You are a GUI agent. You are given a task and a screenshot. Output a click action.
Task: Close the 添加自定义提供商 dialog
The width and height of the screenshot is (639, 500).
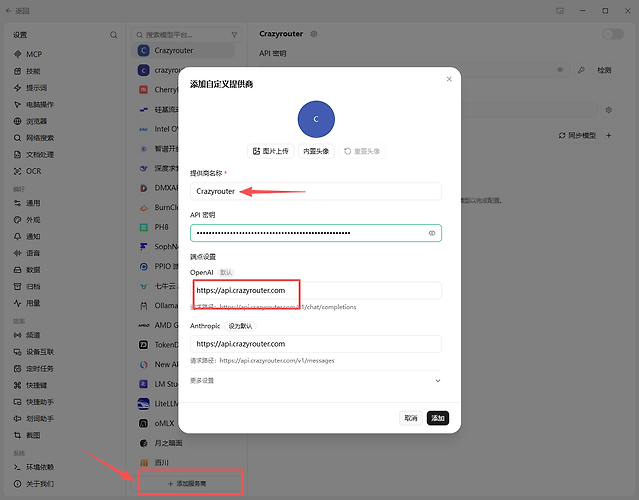(449, 79)
